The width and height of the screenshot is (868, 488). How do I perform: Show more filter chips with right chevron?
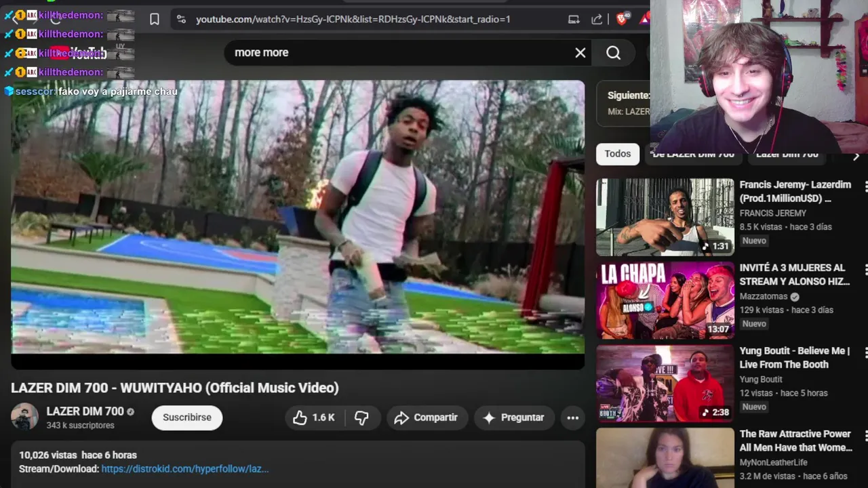pyautogui.click(x=856, y=156)
